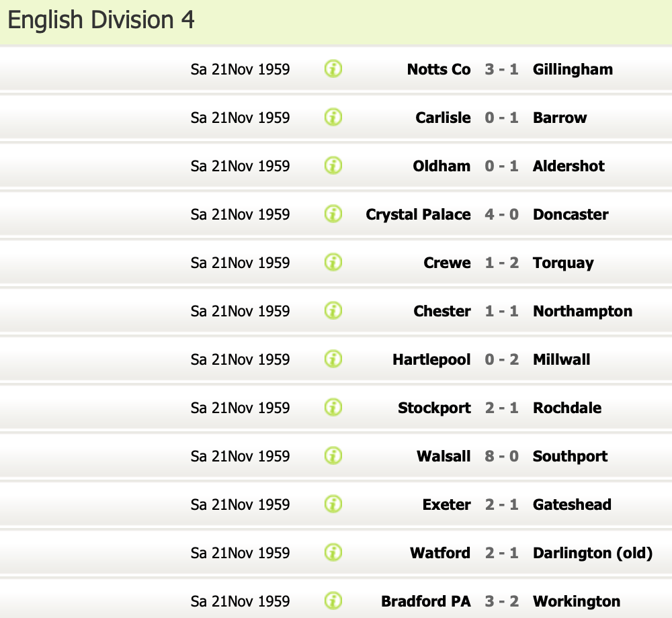Screen dimensions: 672x618
Task: Click the 8 - 0 Walsall score
Action: point(501,457)
